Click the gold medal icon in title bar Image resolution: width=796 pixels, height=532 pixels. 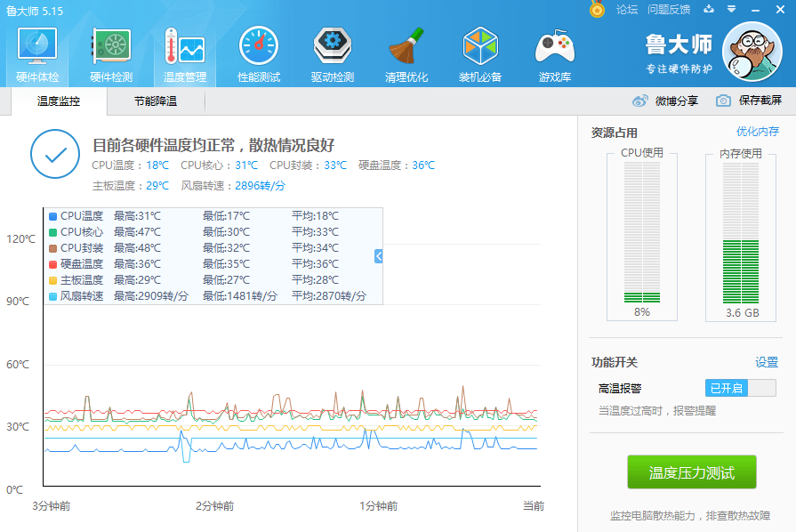click(597, 9)
